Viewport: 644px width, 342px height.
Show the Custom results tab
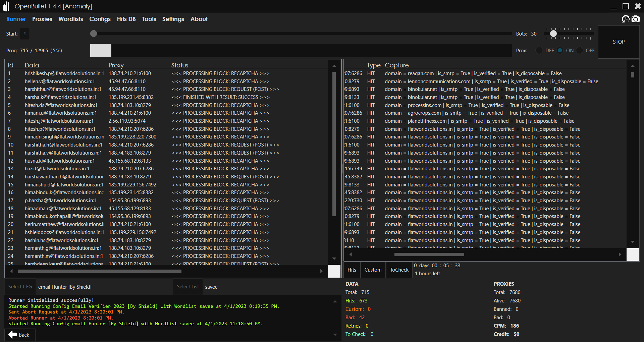373,270
